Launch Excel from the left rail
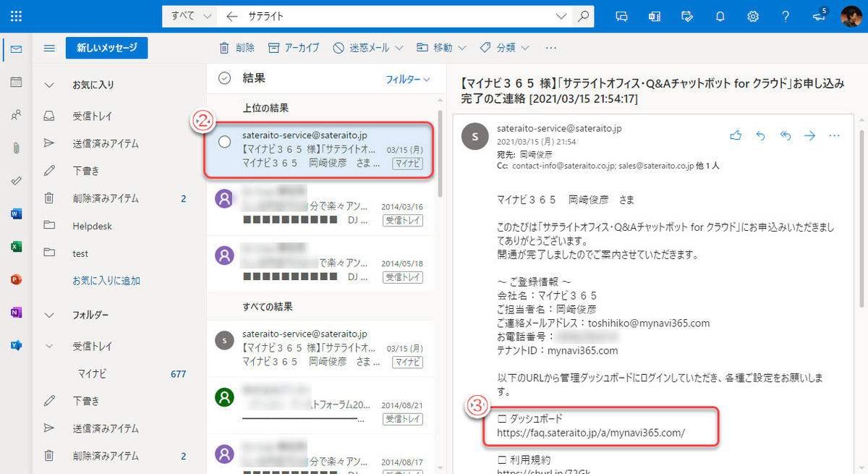Image resolution: width=868 pixels, height=474 pixels. [x=16, y=247]
